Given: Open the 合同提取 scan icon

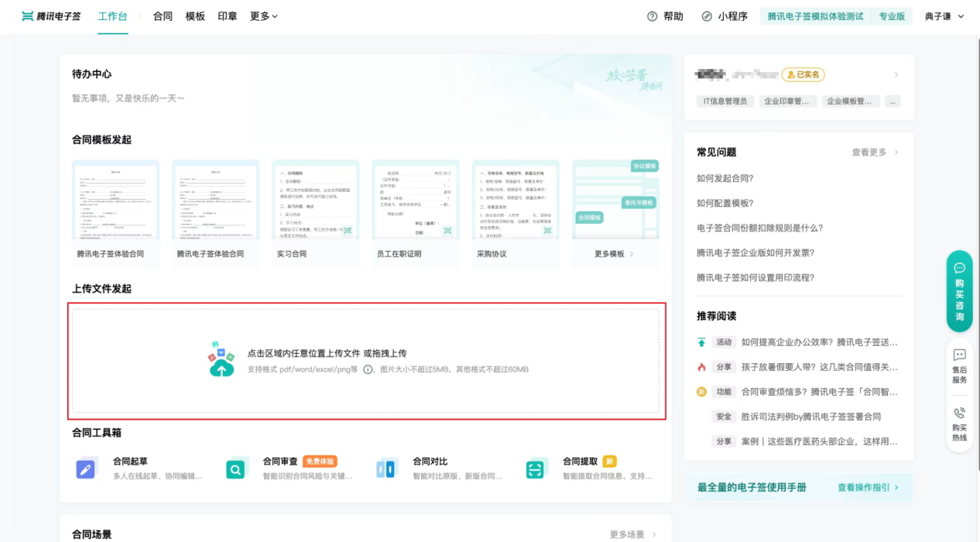Looking at the screenshot, I should coord(536,468).
